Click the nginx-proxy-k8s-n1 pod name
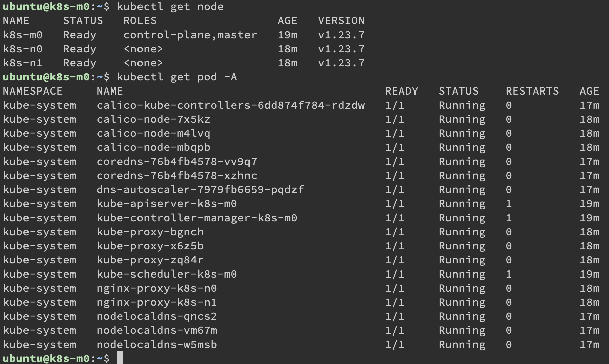This screenshot has height=364, width=609. (x=157, y=302)
